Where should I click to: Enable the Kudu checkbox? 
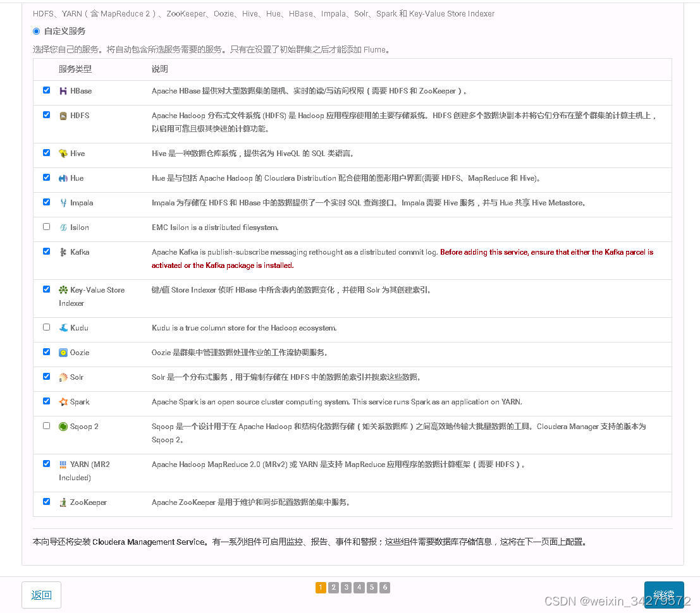click(x=46, y=327)
